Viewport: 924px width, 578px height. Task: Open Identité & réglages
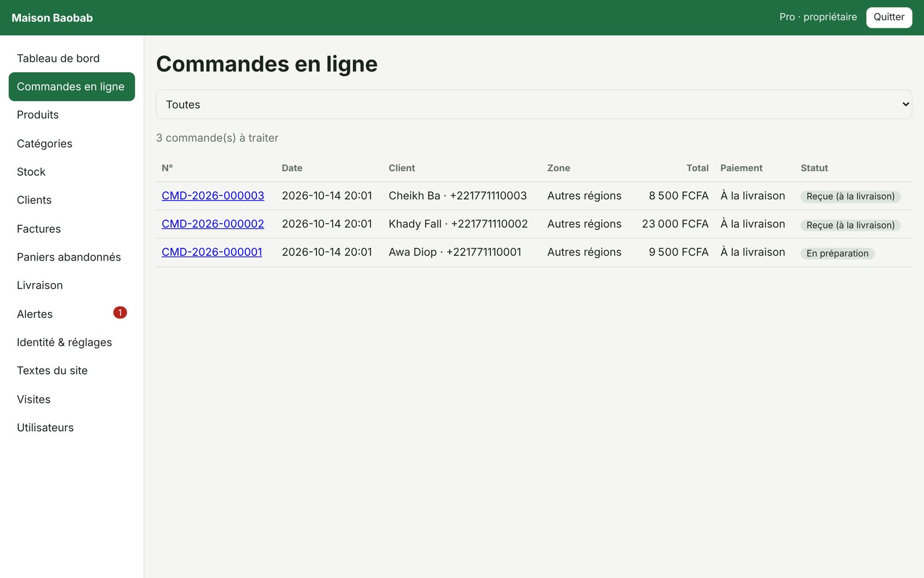(x=72, y=342)
